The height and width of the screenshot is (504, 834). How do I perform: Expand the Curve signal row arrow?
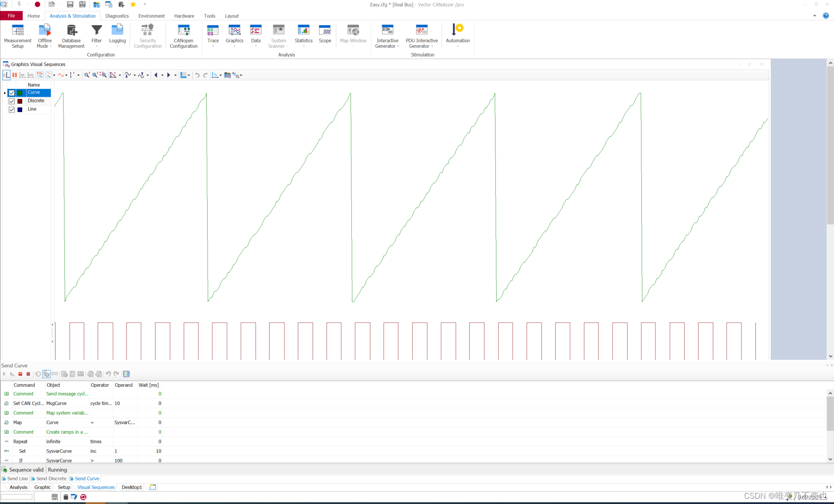tap(5, 93)
